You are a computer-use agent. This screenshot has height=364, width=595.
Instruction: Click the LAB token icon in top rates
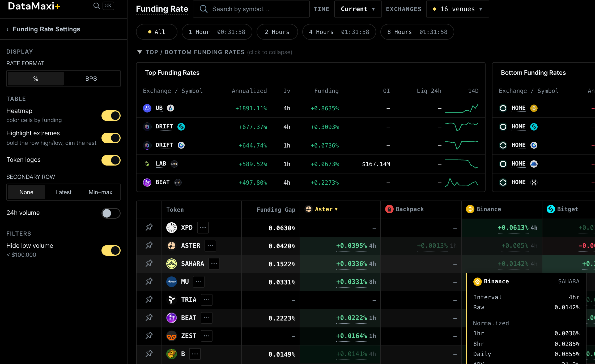tap(147, 164)
